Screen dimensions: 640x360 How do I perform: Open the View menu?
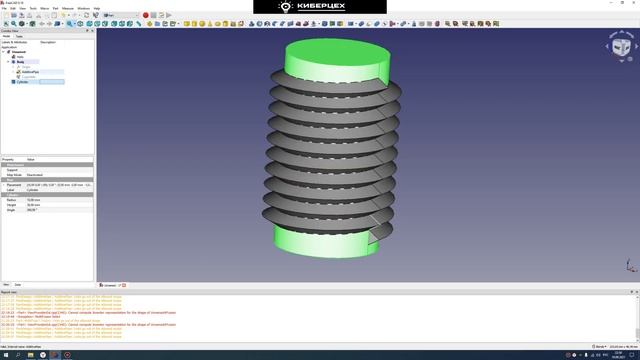coord(22,8)
